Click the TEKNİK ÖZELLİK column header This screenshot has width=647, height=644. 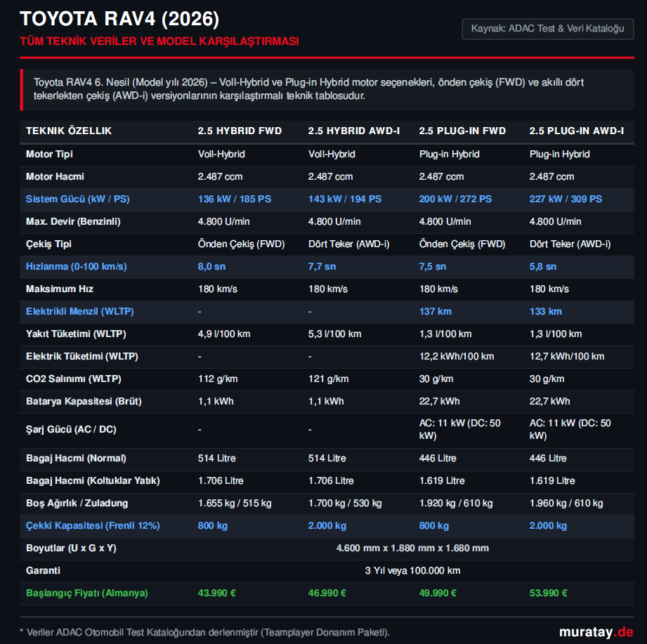pos(69,131)
